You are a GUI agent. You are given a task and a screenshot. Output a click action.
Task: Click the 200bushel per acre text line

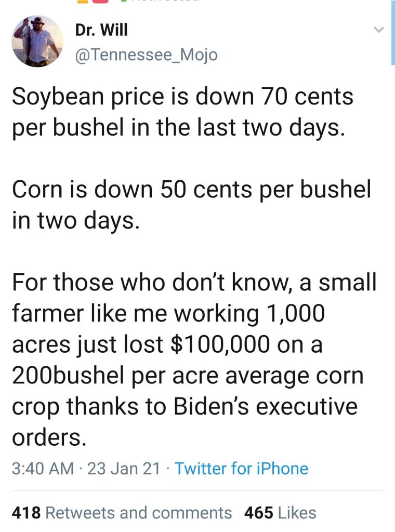(188, 376)
